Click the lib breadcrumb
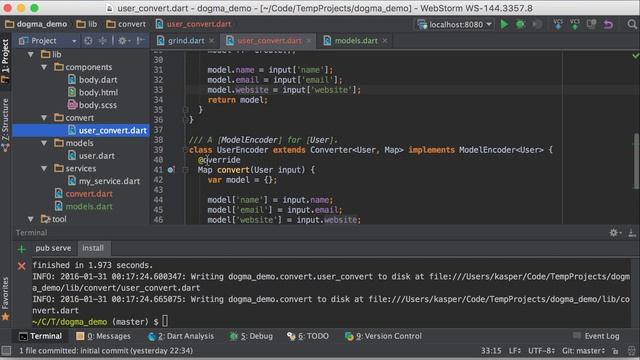The image size is (640, 360). point(87,24)
